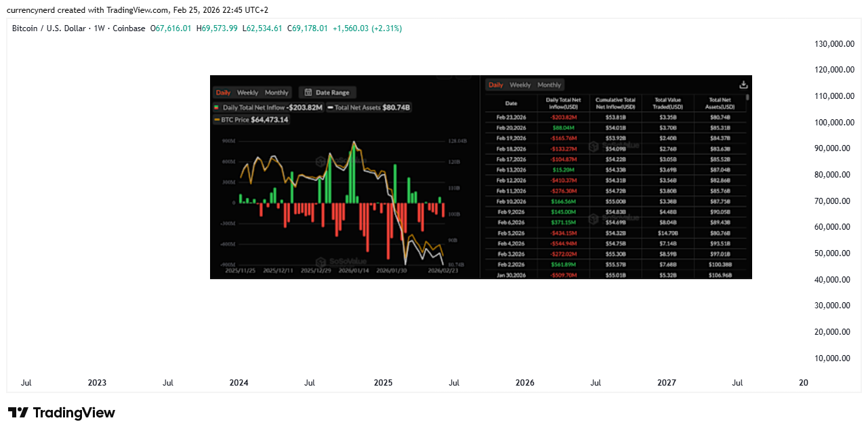Screen dimensions: 868x433
Task: Click the -$104.87M inflow cell
Action: (563, 159)
